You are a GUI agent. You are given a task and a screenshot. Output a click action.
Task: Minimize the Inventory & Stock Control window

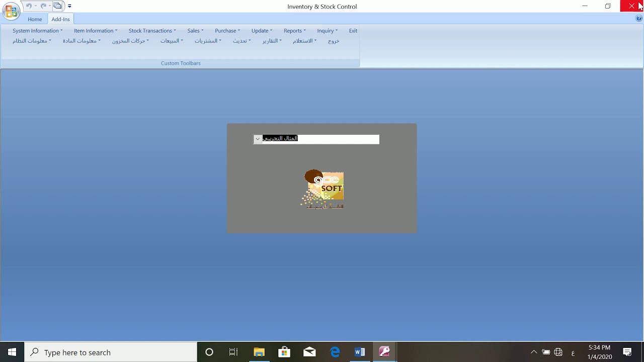point(585,6)
